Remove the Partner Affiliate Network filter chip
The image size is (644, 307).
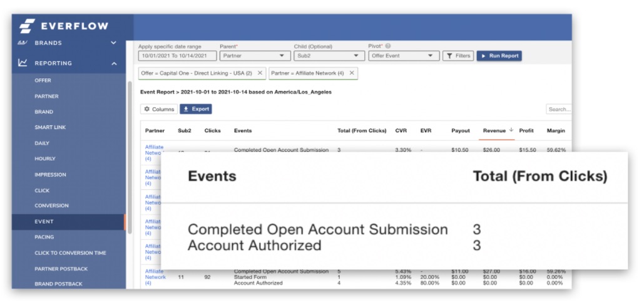[352, 73]
